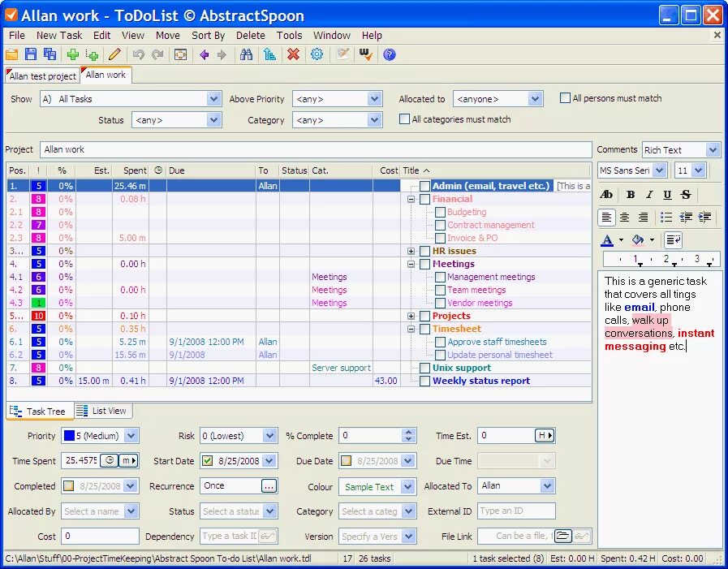Center-align the comment text
Viewport: 728px width, 569px height.
click(x=624, y=217)
